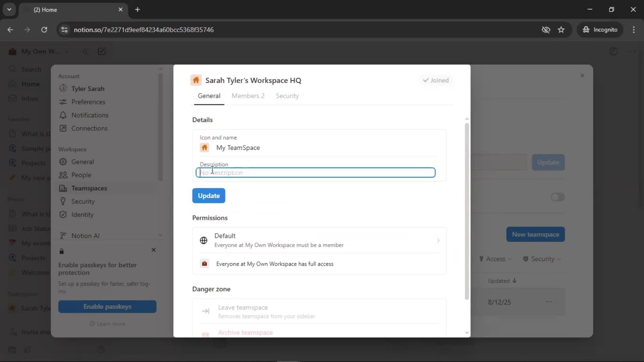Switch to the Security tab in modal
This screenshot has height=362, width=644.
pyautogui.click(x=287, y=96)
